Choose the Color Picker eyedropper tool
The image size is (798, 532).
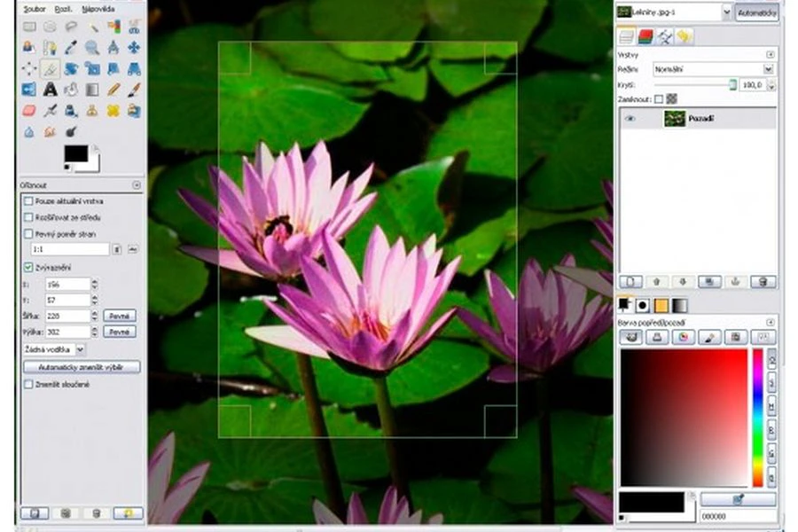click(x=71, y=48)
